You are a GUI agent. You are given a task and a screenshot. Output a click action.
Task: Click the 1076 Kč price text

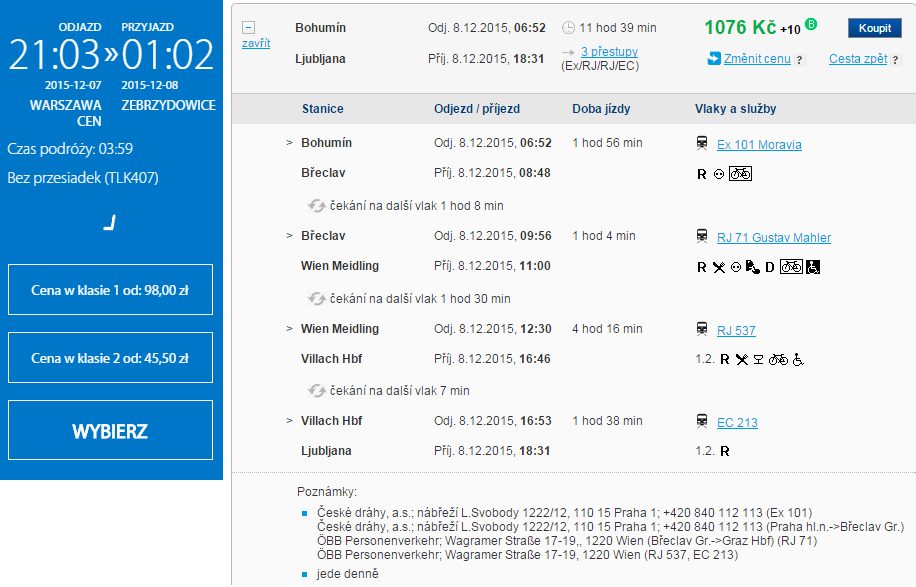[x=740, y=27]
